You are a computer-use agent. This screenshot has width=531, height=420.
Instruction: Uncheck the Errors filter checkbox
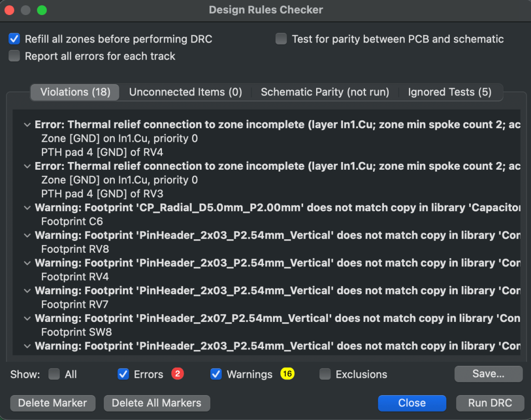[x=123, y=374]
